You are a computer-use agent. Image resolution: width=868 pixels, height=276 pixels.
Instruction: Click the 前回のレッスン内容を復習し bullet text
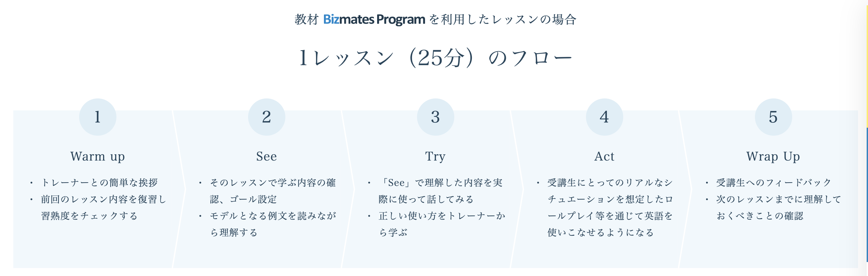pos(103,200)
